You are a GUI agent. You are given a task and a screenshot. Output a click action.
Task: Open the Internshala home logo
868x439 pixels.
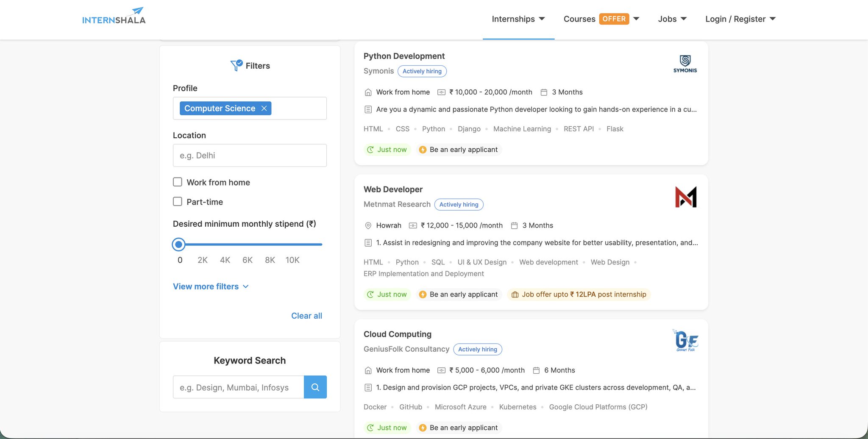(x=114, y=16)
